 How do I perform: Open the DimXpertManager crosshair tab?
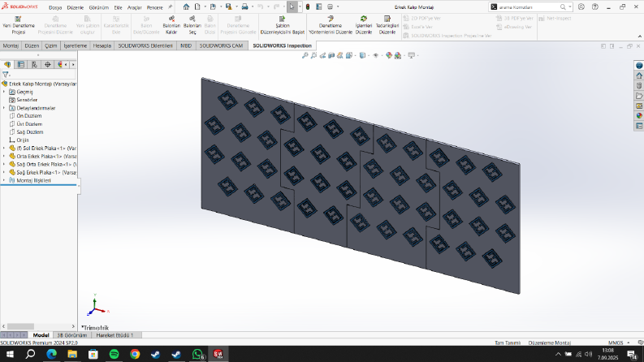48,64
